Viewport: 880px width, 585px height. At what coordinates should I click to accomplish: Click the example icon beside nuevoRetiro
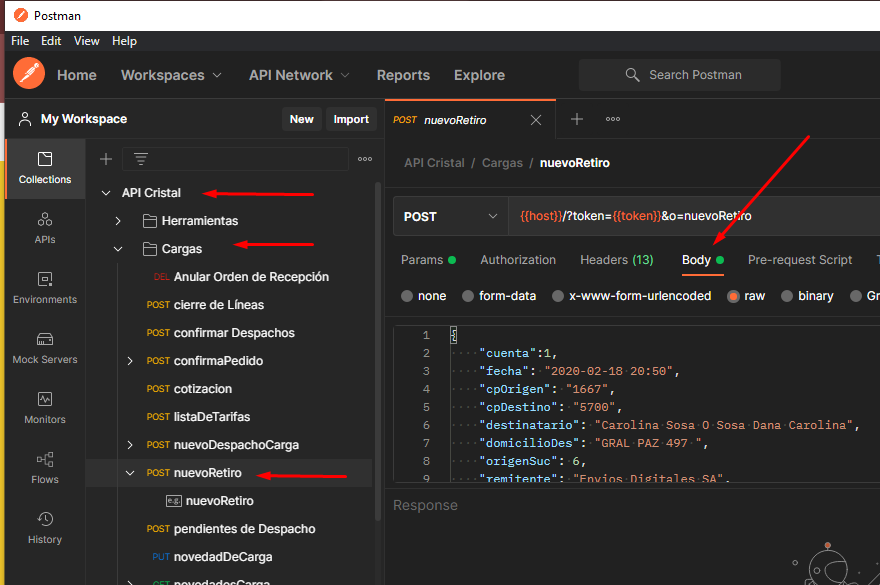[173, 501]
